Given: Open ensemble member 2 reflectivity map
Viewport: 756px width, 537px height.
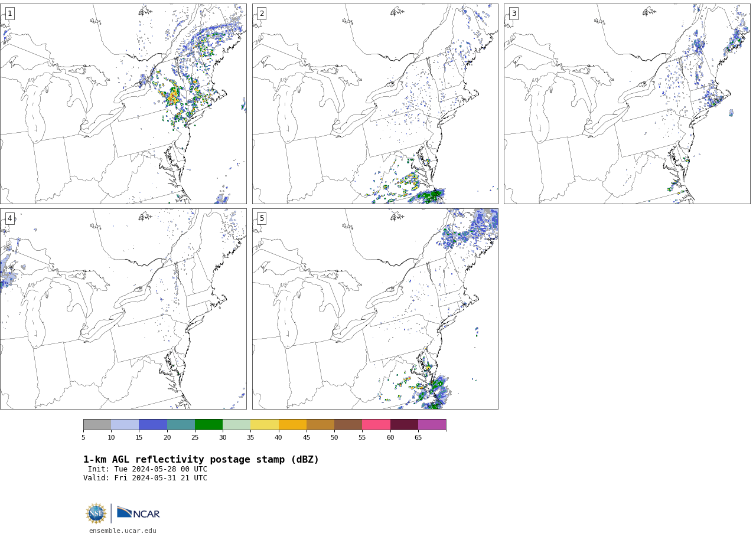Looking at the screenshot, I should coord(375,104).
